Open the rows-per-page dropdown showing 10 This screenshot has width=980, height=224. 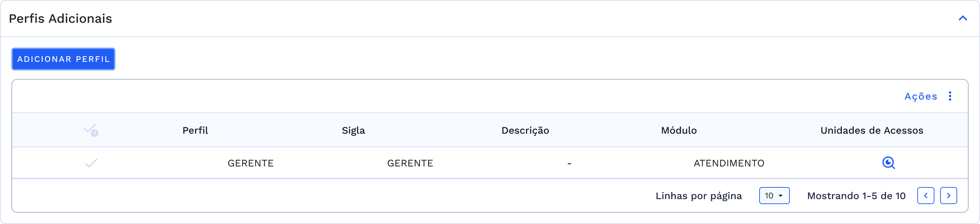point(775,196)
